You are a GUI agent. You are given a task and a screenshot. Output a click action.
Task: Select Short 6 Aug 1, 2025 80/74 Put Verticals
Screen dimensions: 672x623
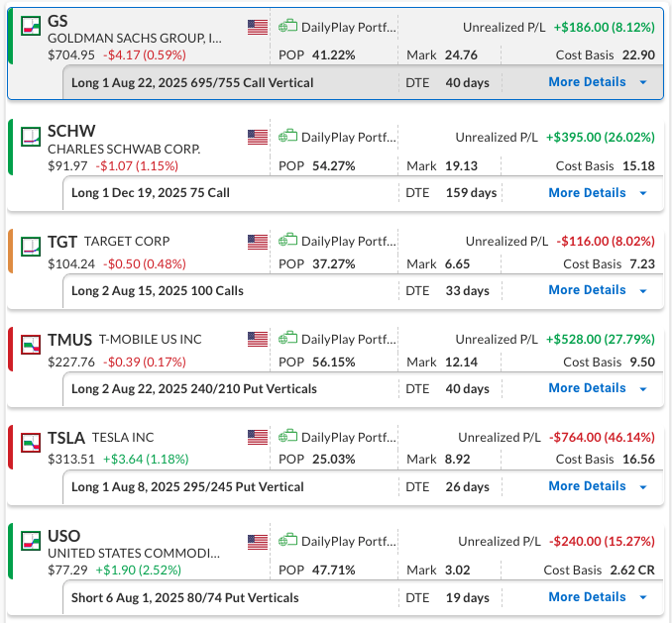pos(184,597)
